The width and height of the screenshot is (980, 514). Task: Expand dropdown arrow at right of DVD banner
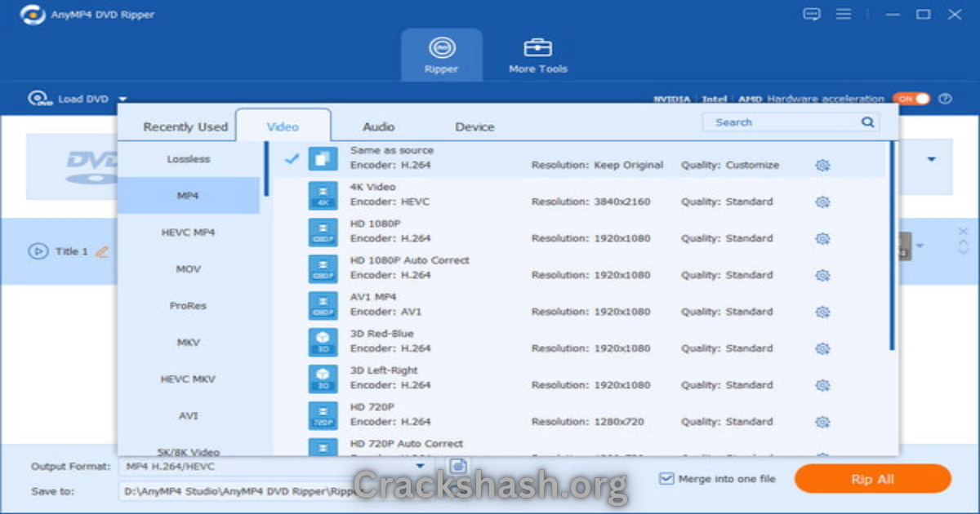[x=931, y=159]
